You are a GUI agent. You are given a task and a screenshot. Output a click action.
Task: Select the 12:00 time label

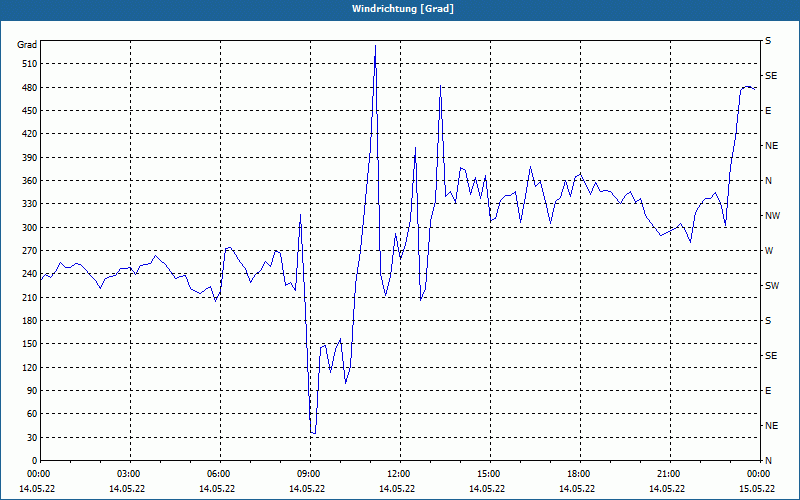[400, 473]
